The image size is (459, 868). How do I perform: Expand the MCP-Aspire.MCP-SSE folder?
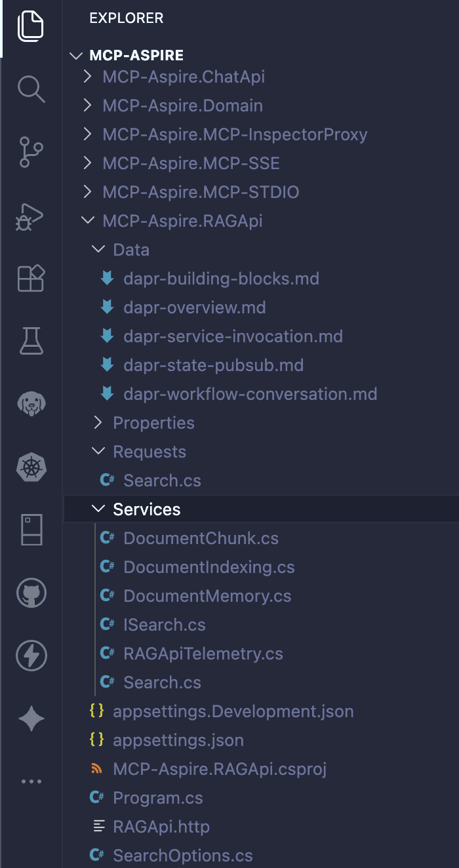click(x=87, y=163)
